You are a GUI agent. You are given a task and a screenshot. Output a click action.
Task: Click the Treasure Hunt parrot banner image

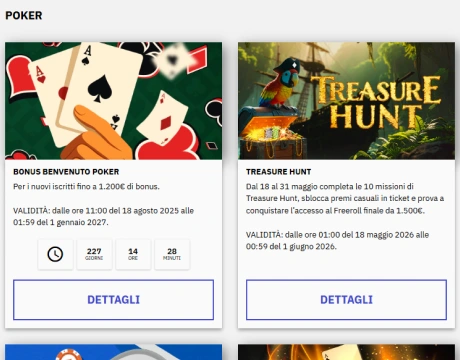[346, 101]
